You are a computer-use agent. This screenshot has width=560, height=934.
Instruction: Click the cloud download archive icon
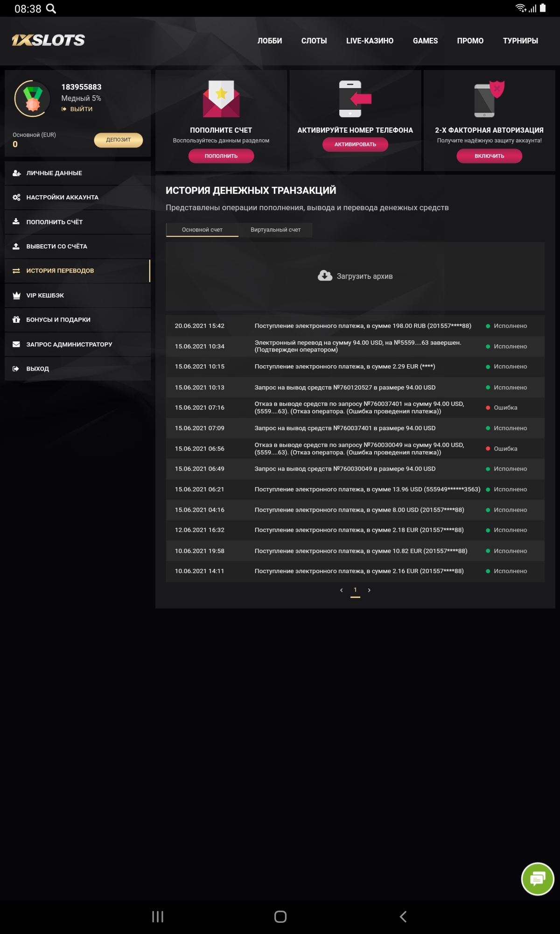click(x=325, y=276)
